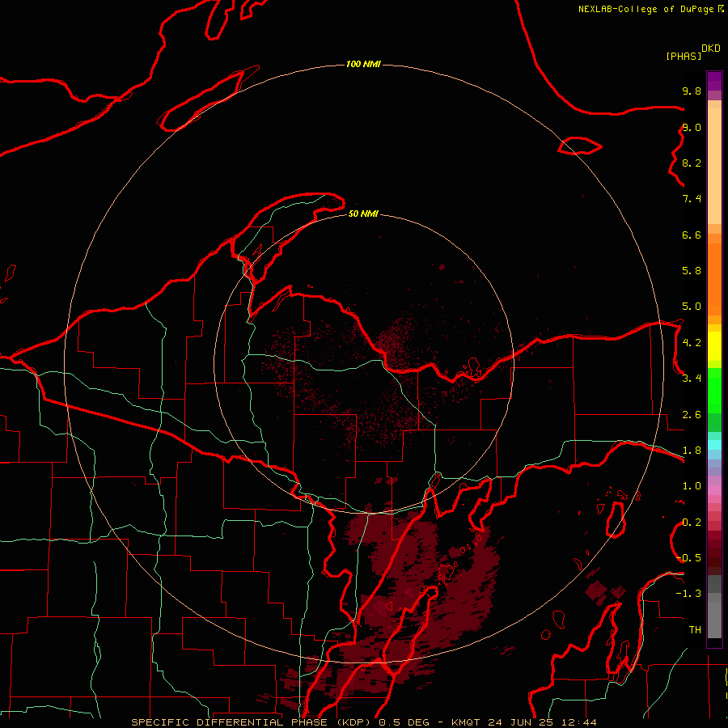Click the 9.0 scale value
The width and height of the screenshot is (728, 728).
pos(692,127)
